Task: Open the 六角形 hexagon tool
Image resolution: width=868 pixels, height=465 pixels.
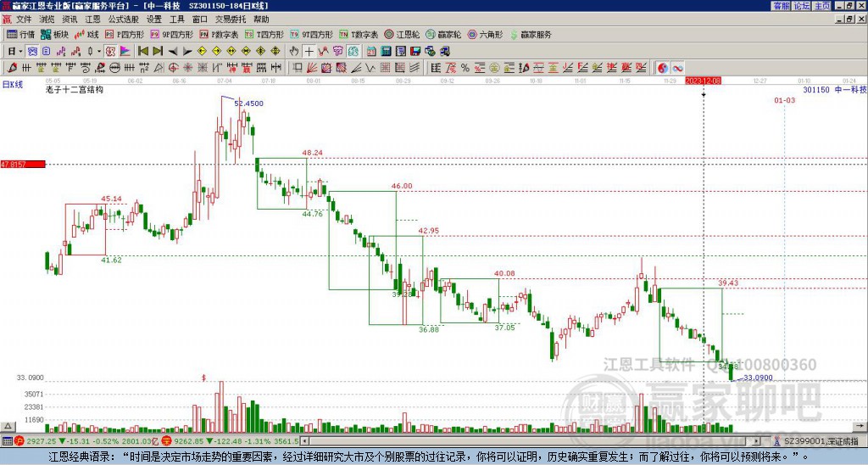Action: [485, 34]
